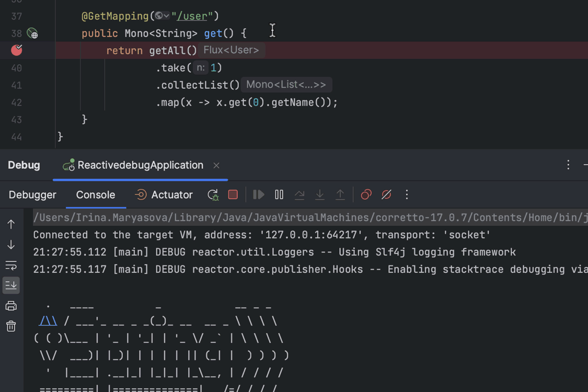Close the ReactivedebugApplication debug tab
This screenshot has height=392, width=588.
(216, 166)
